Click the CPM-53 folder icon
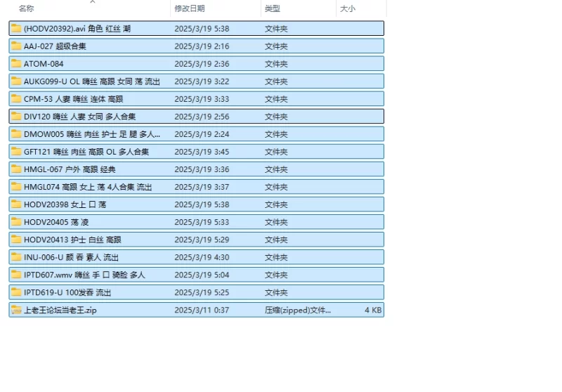 coord(16,98)
